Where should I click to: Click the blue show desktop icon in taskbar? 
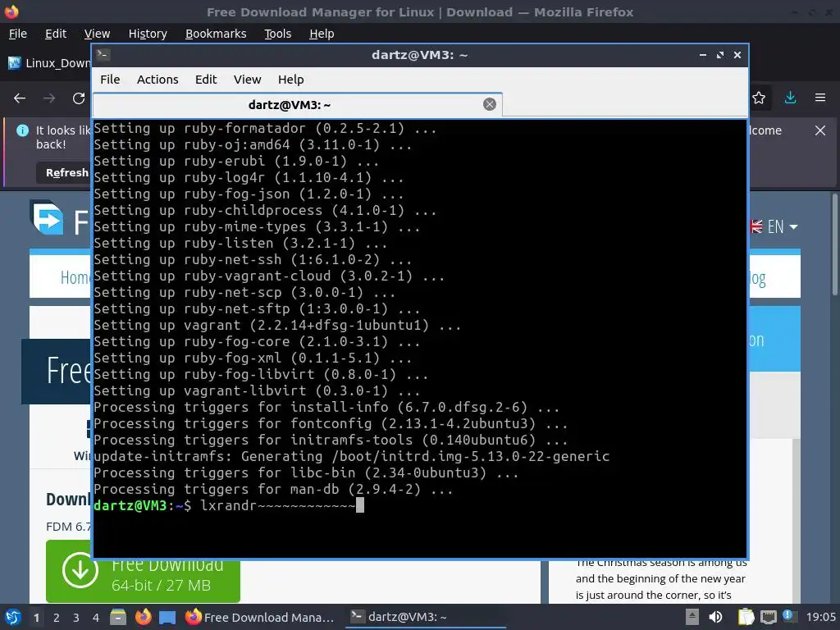pos(167,617)
